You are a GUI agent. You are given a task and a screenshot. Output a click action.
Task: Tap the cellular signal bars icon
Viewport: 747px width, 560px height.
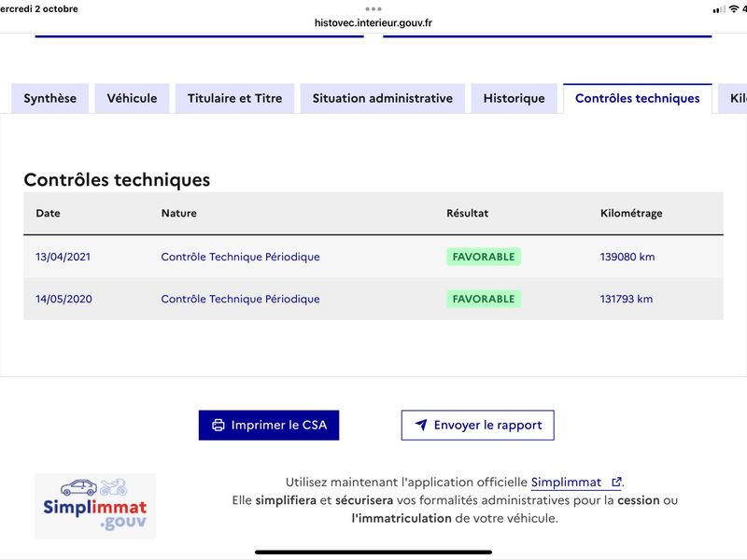(718, 9)
